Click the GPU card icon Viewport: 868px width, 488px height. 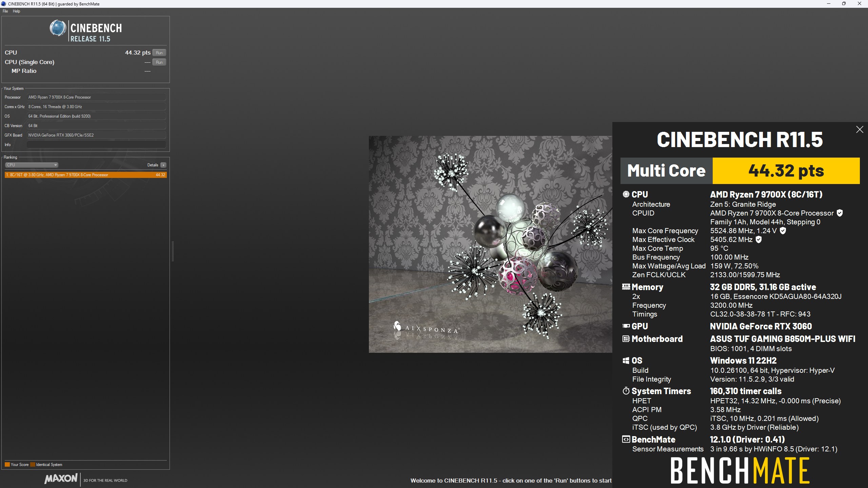tap(626, 326)
